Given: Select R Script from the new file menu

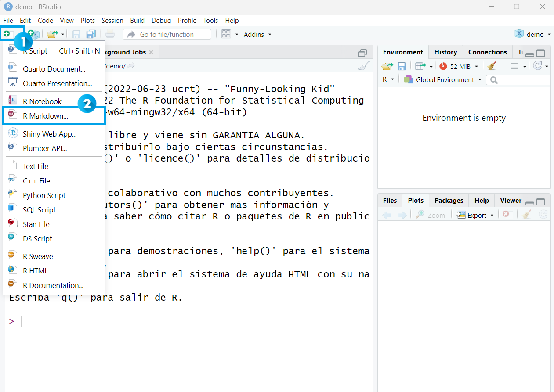Looking at the screenshot, I should [54, 51].
